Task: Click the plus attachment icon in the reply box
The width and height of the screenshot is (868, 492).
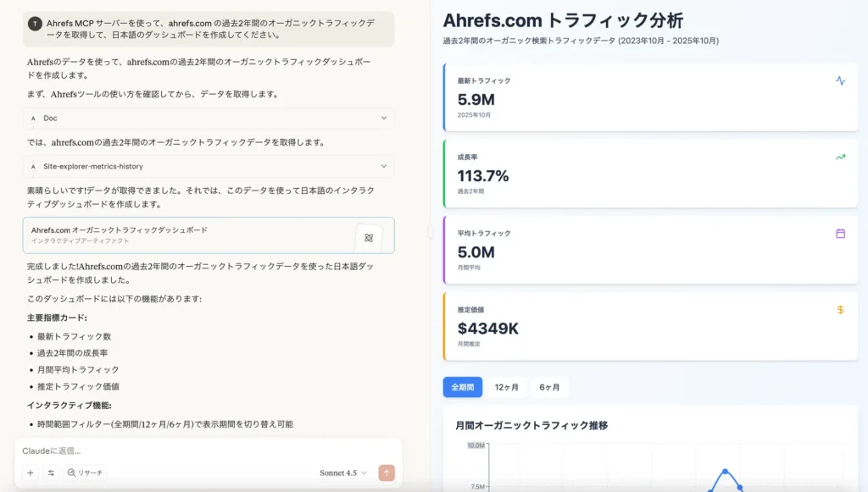Action: pos(30,473)
